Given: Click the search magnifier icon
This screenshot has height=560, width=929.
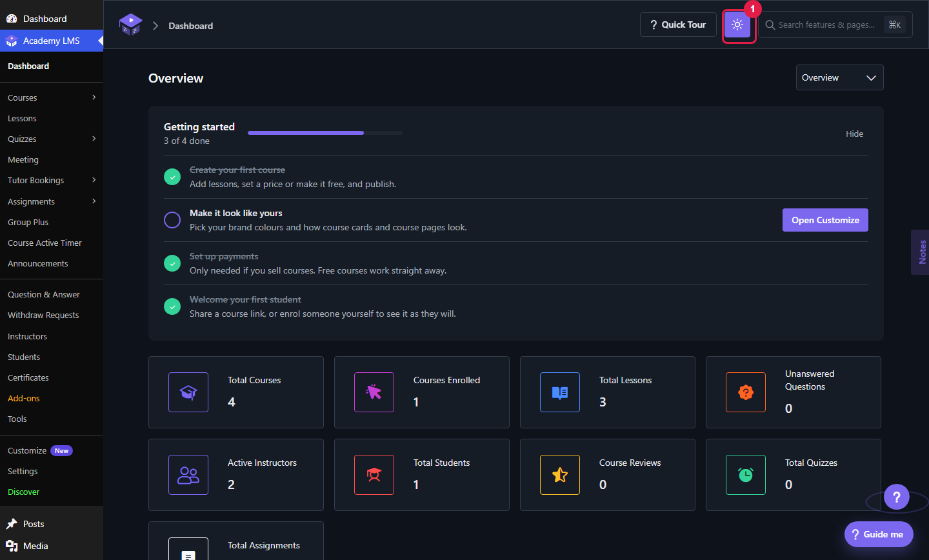Looking at the screenshot, I should (770, 25).
